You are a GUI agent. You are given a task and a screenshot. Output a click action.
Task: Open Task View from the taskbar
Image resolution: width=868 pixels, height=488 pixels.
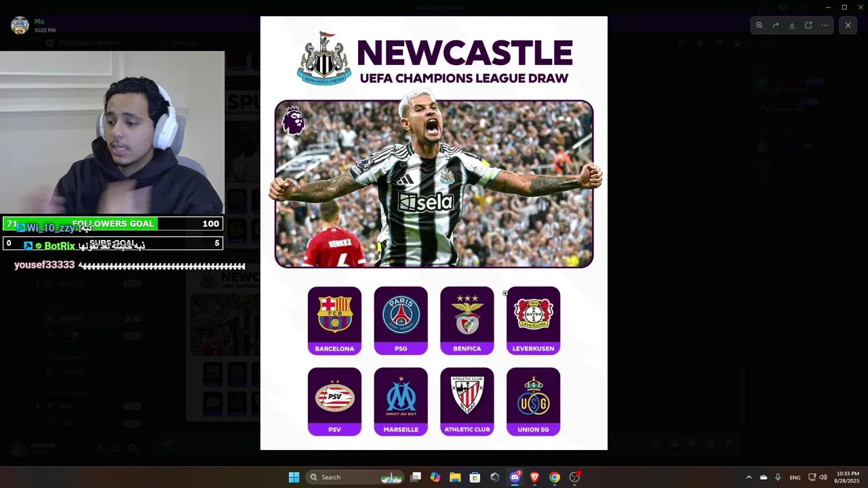click(416, 477)
